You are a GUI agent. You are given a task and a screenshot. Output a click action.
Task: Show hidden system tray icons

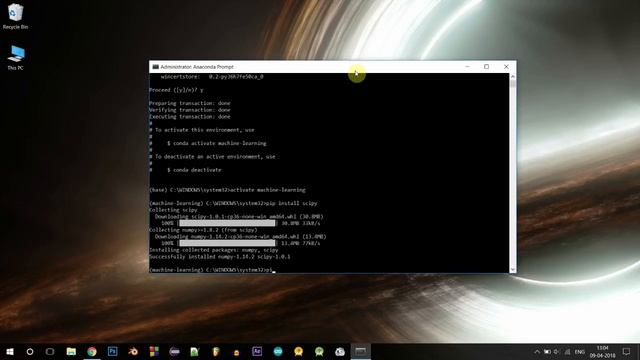click(x=537, y=352)
